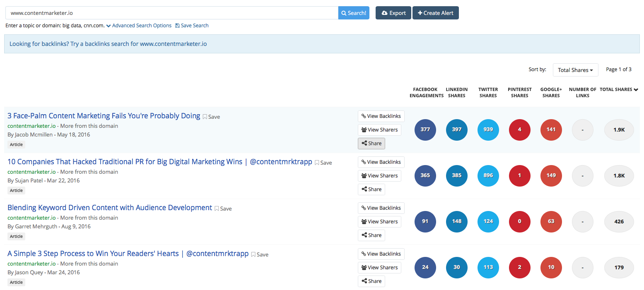
Task: Click author line 'By Sujan Patel - Mar 22, 2016'
Action: coord(43,180)
